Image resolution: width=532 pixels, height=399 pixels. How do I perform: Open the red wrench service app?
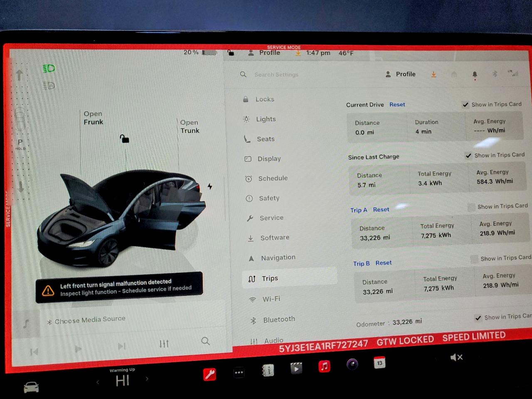(209, 374)
